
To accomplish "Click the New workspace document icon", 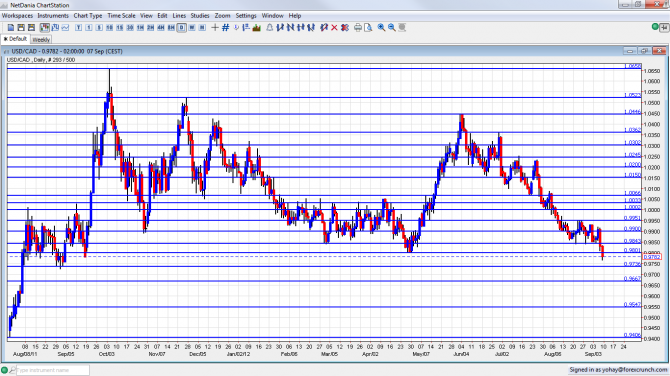I will [11, 28].
